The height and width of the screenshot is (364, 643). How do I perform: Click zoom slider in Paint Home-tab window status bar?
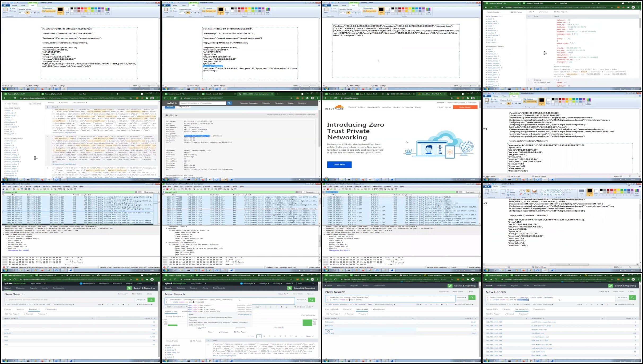coord(631,267)
